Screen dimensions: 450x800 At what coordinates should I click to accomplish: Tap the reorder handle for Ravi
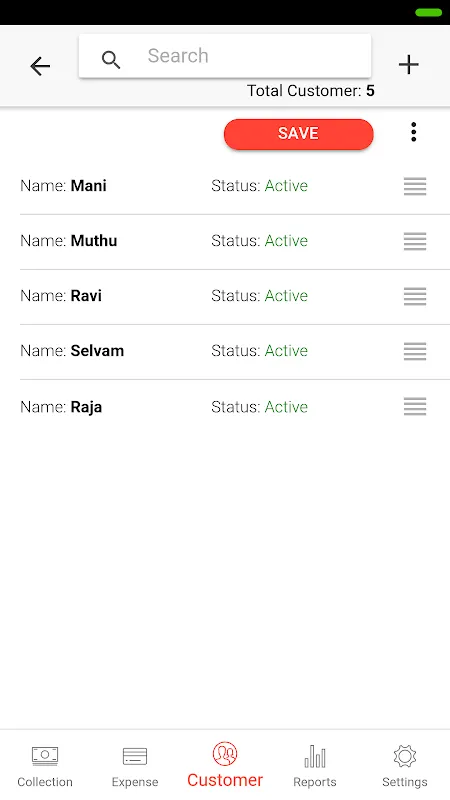click(x=415, y=296)
